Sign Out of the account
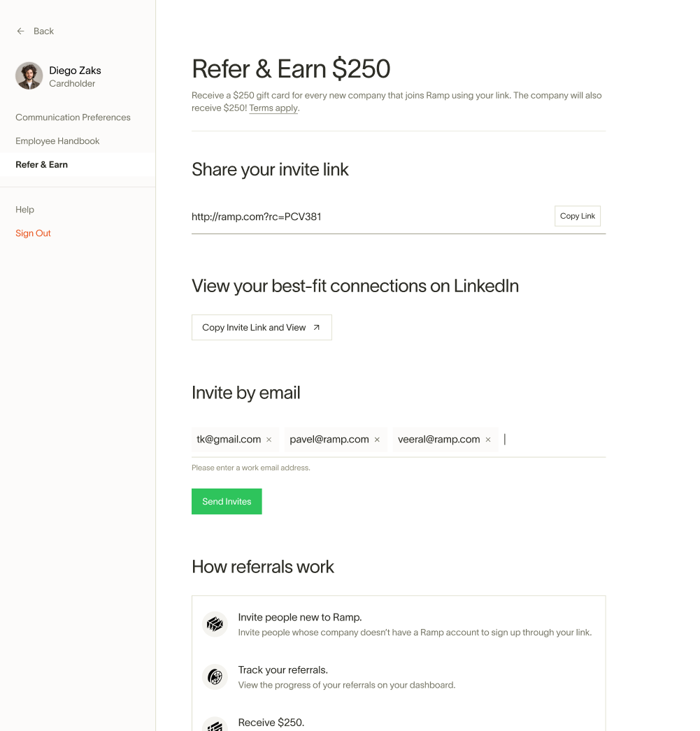Viewport: 700px width, 731px height. pyautogui.click(x=34, y=233)
